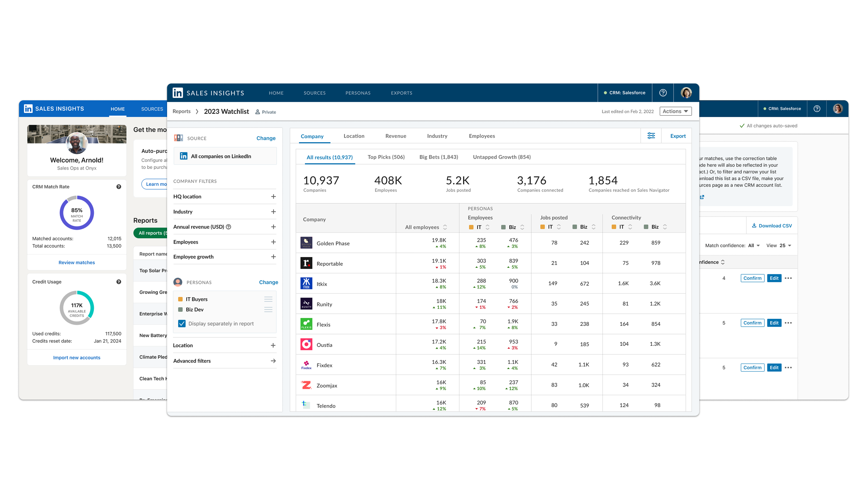
Task: Sort by All employees column
Action: pyautogui.click(x=445, y=227)
